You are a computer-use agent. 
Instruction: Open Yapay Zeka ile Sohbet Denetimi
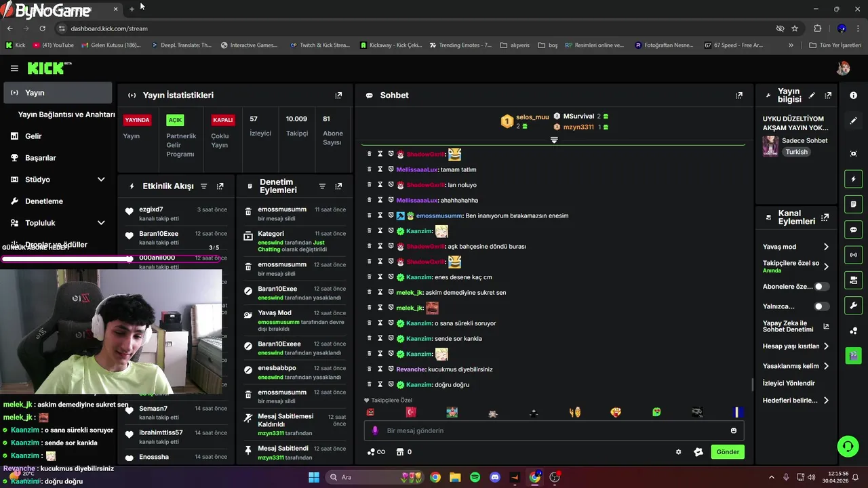[x=795, y=327]
